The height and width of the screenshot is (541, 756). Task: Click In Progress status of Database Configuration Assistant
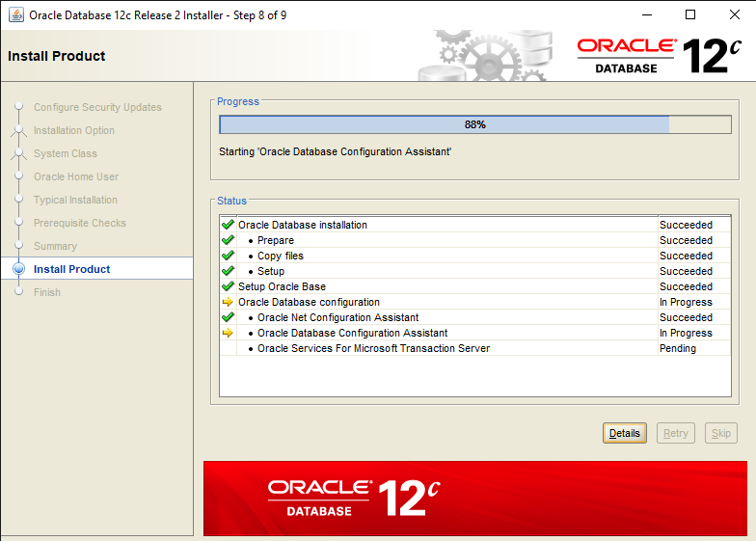[x=686, y=333]
